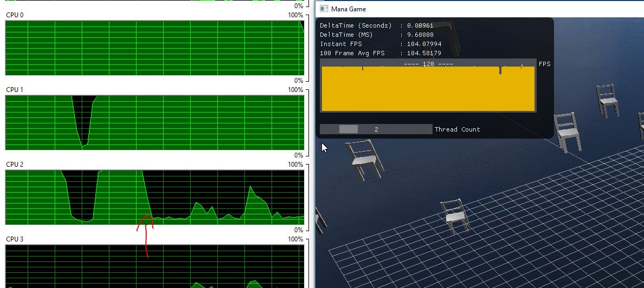
Task: Select the CPU 1 usage graph
Action: pyautogui.click(x=154, y=123)
